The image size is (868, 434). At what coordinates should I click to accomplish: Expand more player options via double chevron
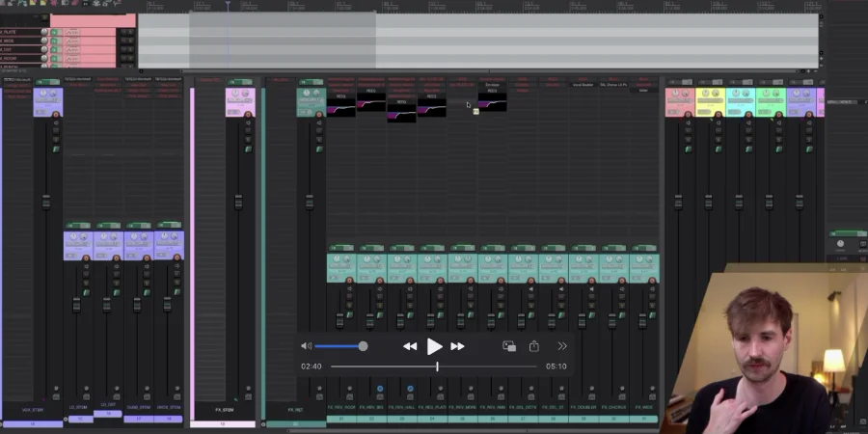[562, 346]
